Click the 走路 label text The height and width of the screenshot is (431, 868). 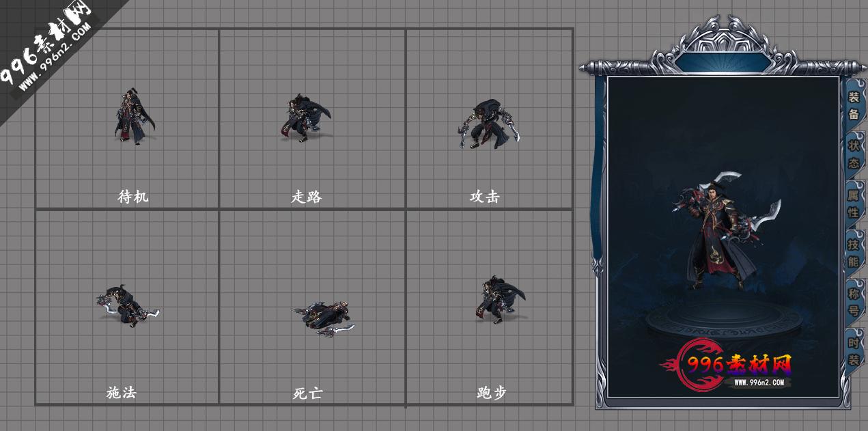point(307,197)
